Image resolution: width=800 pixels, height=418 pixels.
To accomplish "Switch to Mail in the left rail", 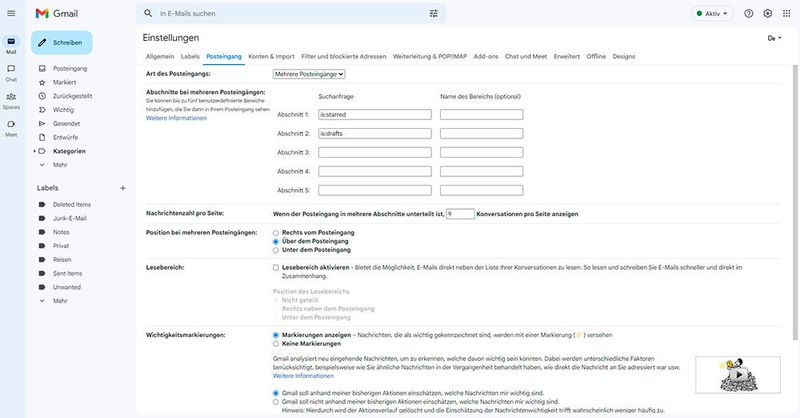I will 11,44.
